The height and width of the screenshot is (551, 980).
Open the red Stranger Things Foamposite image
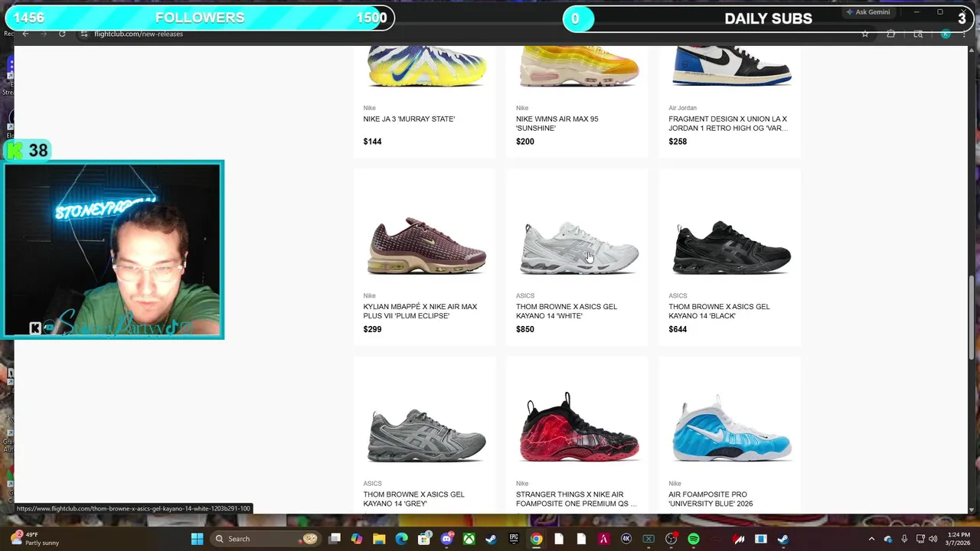coord(579,428)
